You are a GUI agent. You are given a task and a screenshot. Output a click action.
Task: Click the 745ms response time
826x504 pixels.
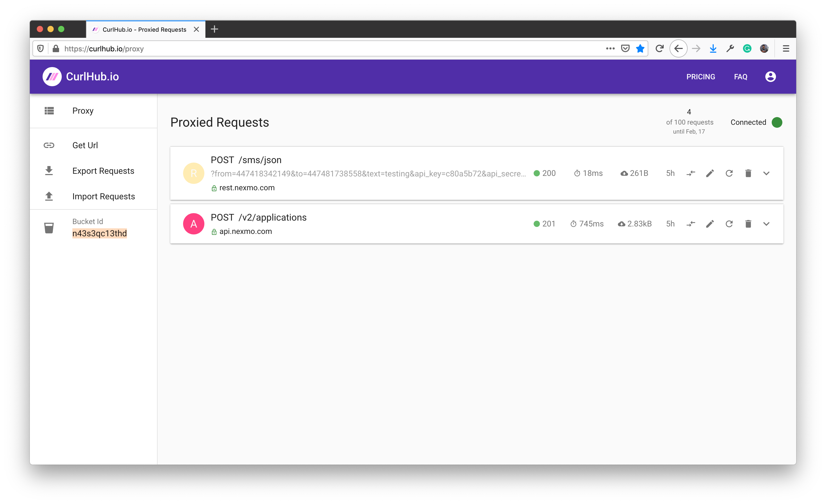point(587,224)
